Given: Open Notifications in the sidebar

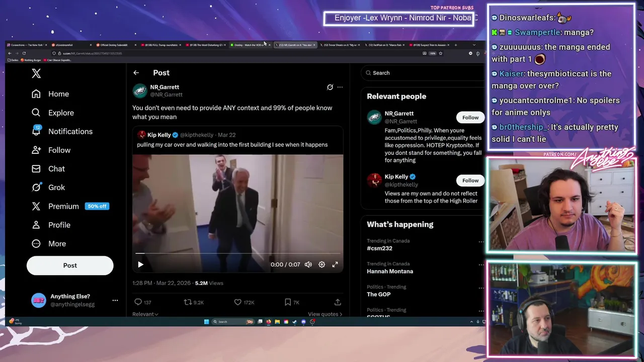Looking at the screenshot, I should click(x=62, y=131).
